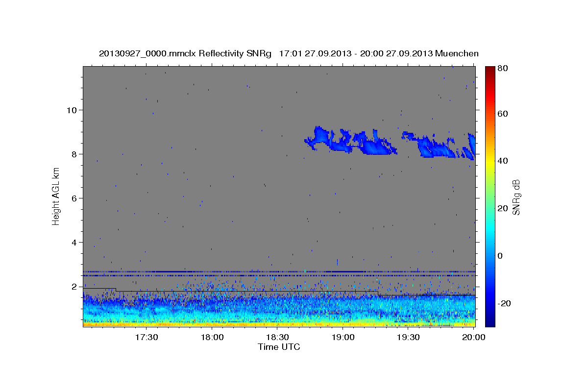Click the height tick label 10

[x=72, y=110]
